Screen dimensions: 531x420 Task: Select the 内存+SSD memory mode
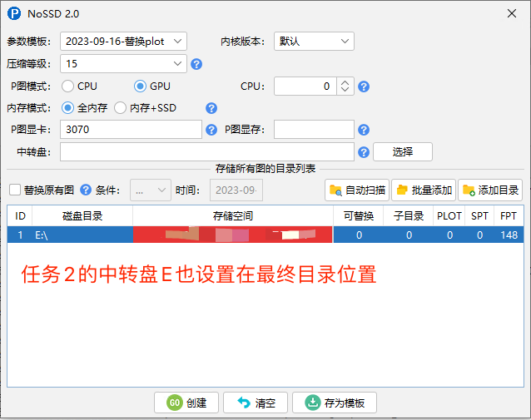coord(120,108)
